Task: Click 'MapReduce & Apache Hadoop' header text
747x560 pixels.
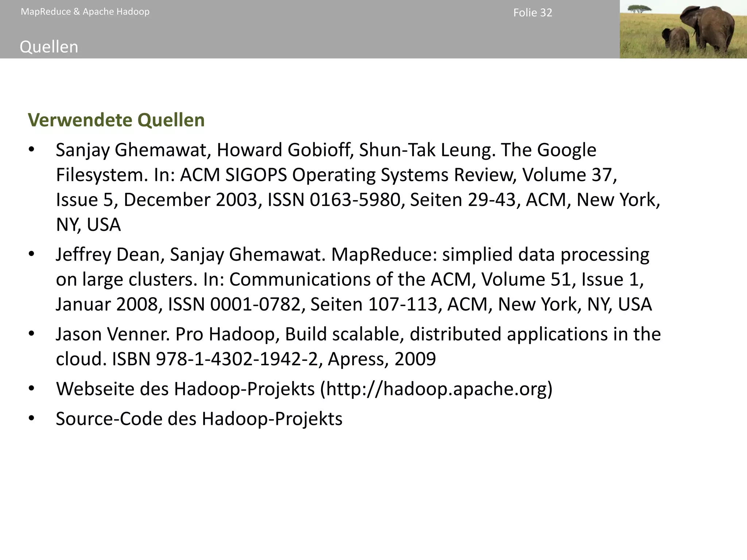Action: [x=85, y=12]
